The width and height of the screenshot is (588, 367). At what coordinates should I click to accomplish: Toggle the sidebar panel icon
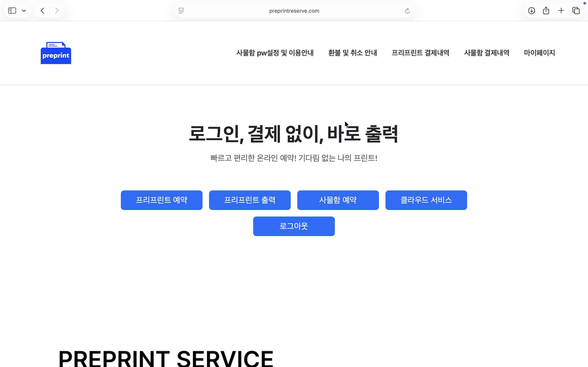(x=12, y=10)
